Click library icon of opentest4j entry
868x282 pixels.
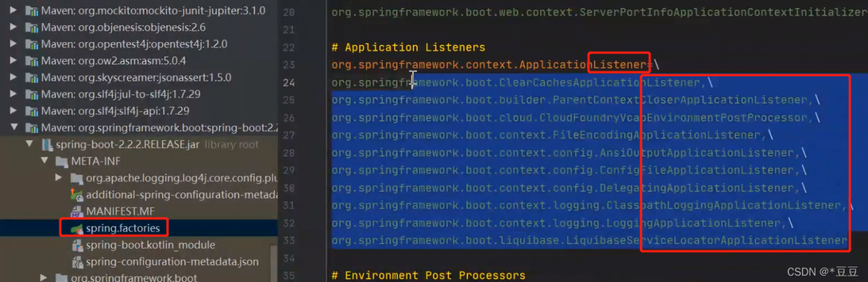click(31, 44)
